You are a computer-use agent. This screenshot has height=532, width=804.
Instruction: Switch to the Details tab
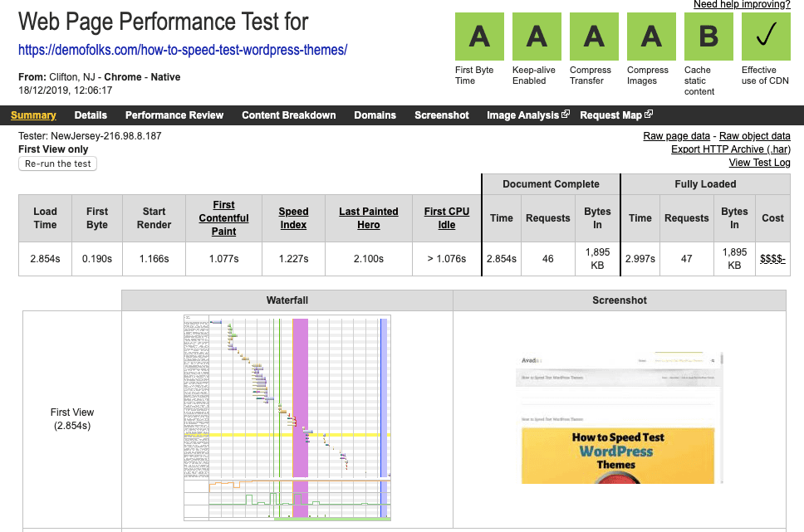coord(91,115)
